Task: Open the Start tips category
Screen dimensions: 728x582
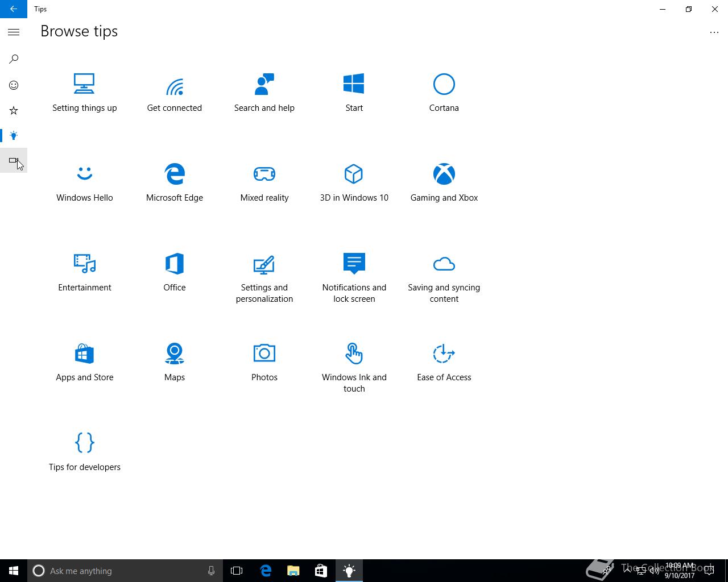Action: point(354,93)
